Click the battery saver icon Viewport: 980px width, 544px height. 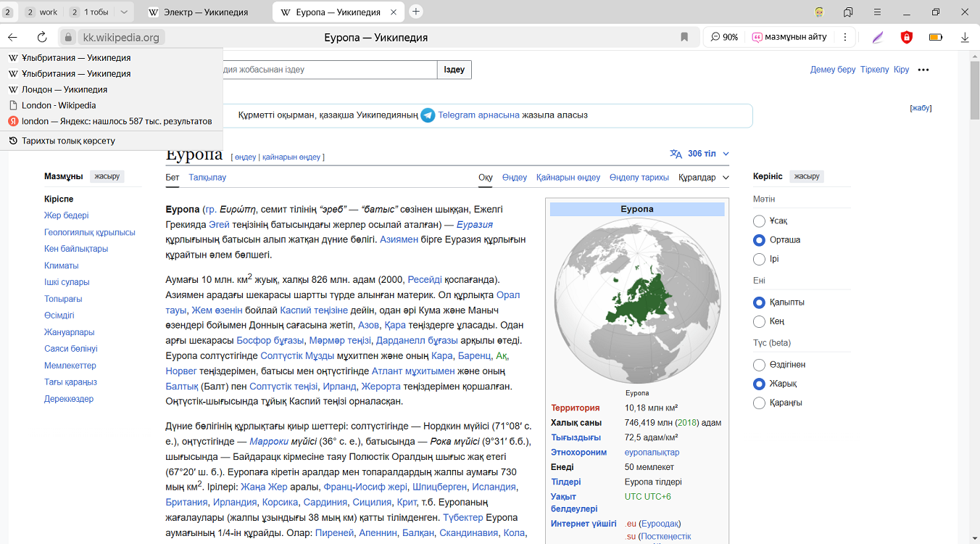point(936,37)
